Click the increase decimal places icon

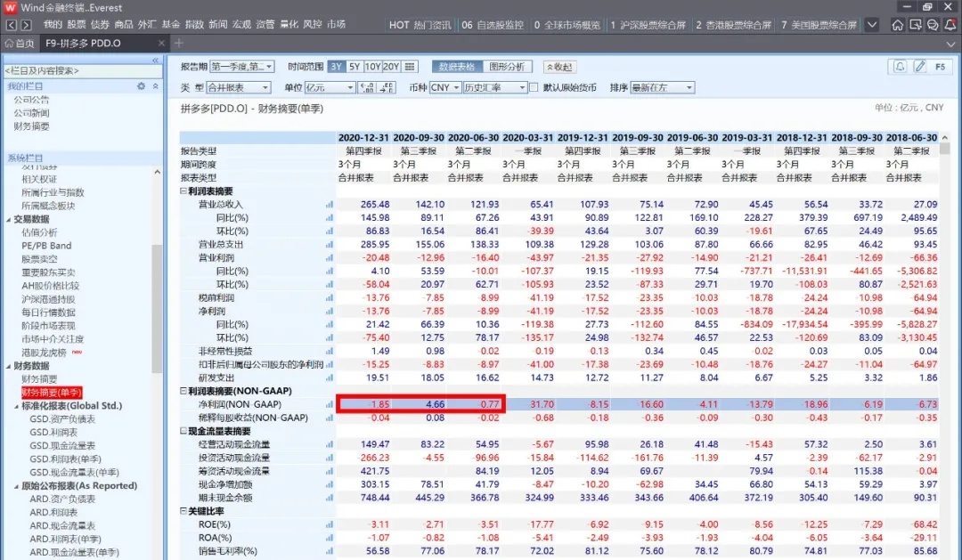click(367, 87)
